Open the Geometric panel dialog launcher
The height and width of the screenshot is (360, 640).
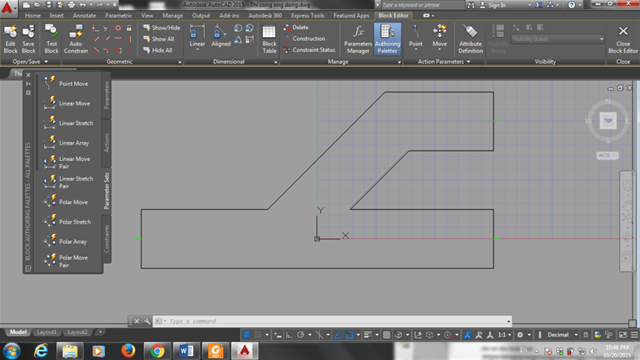tap(180, 62)
